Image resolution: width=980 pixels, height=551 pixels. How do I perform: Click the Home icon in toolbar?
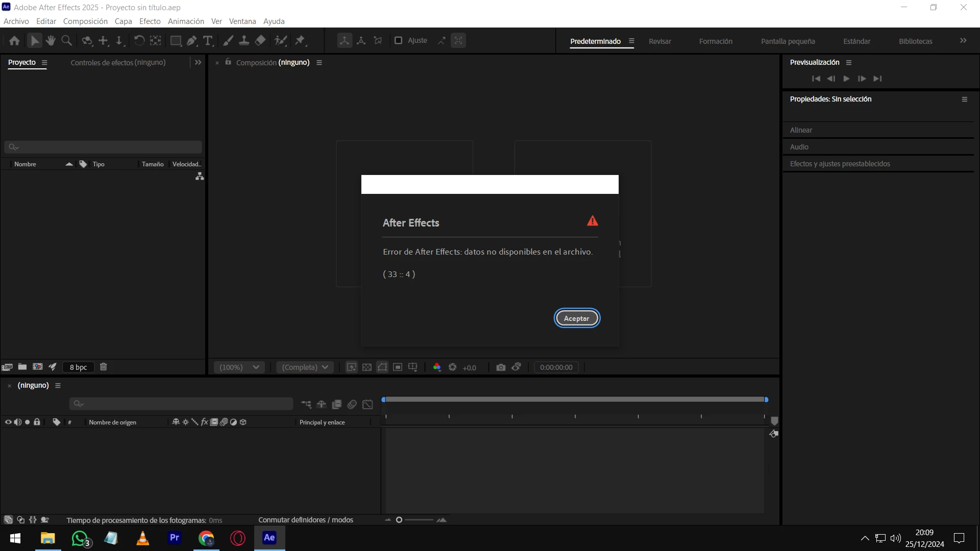point(14,41)
